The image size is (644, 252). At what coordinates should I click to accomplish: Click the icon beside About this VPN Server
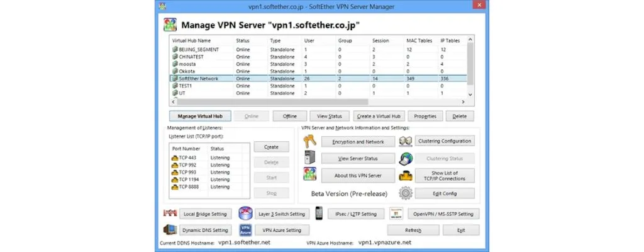309,175
